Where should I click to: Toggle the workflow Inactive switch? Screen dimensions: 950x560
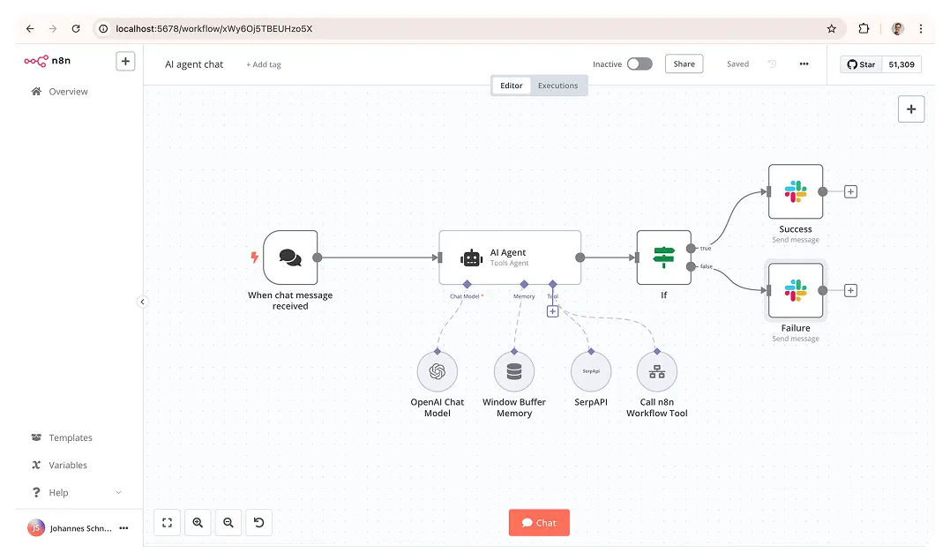tap(640, 63)
